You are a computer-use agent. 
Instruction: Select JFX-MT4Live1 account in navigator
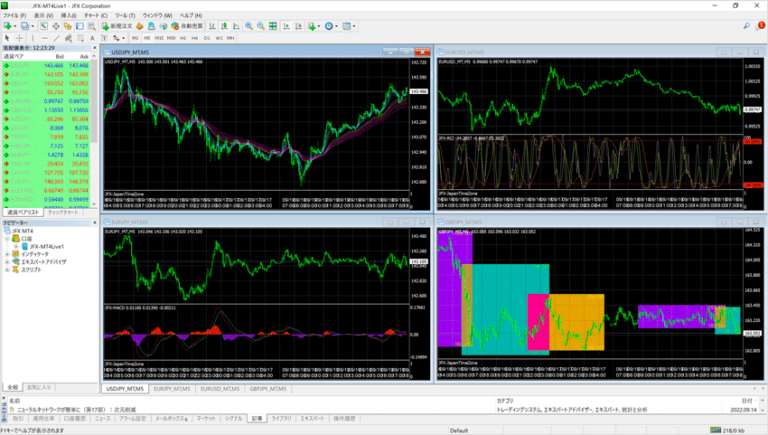[x=46, y=245]
